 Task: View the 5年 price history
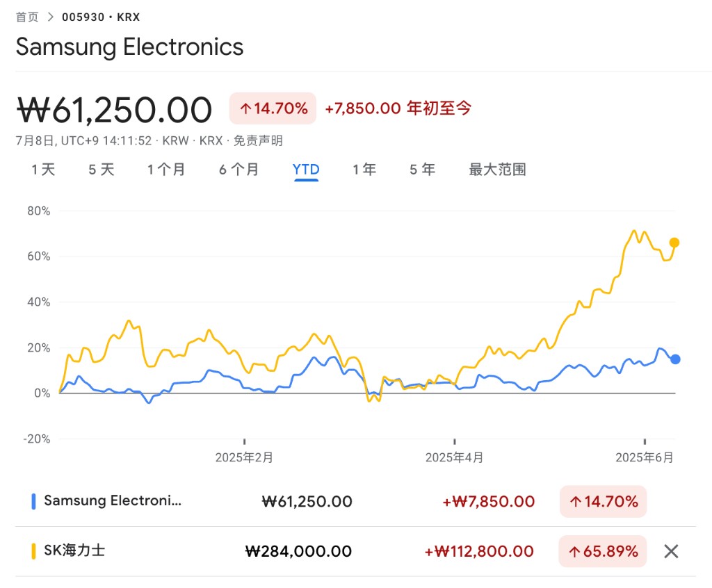(422, 170)
